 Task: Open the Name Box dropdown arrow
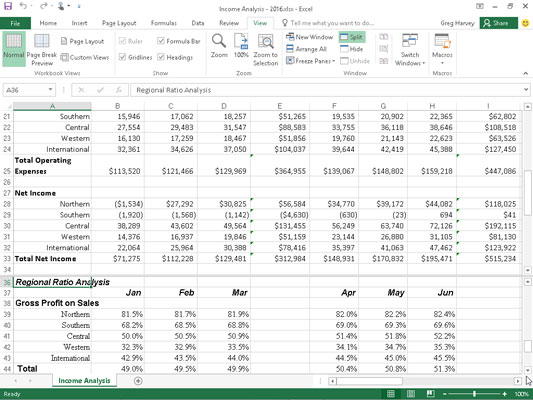50,90
